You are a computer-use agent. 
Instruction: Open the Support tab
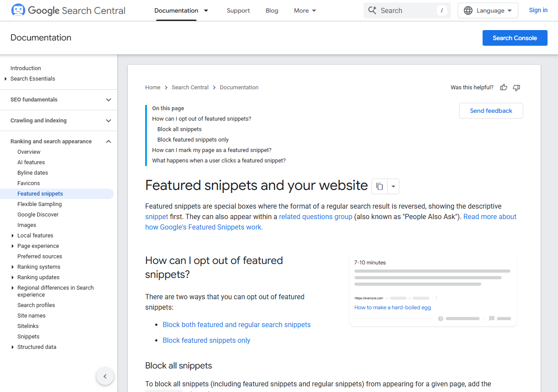pyautogui.click(x=238, y=10)
